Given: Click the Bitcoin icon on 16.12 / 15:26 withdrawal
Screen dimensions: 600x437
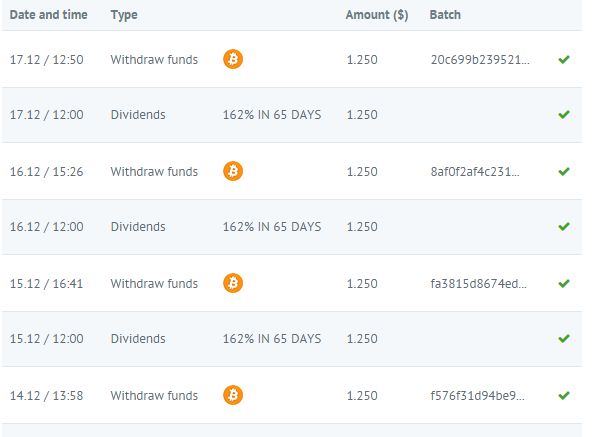Looking at the screenshot, I should [x=233, y=171].
